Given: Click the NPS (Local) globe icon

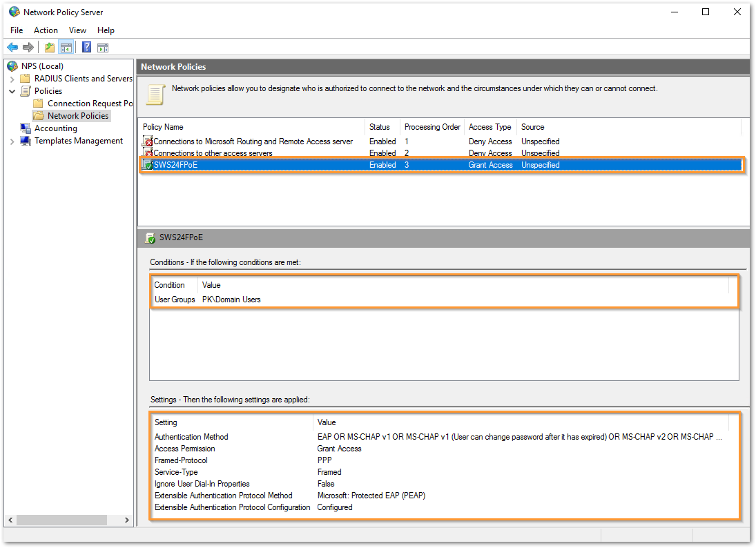Looking at the screenshot, I should click(12, 66).
